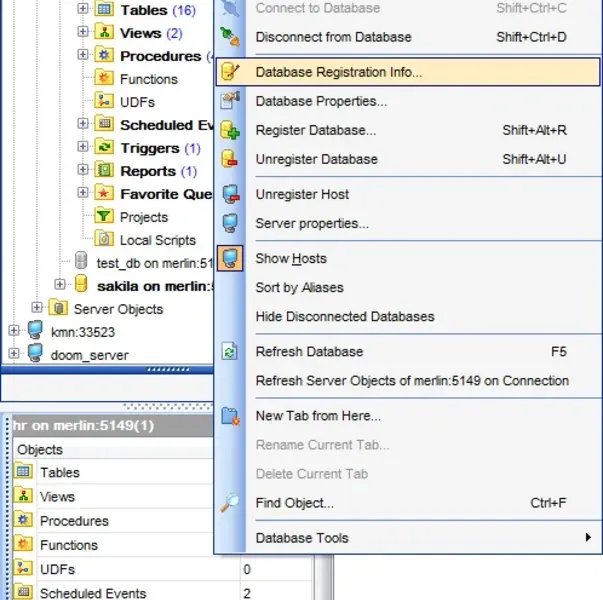
Task: Click the UDFs row in Objects list
Action: point(162,569)
